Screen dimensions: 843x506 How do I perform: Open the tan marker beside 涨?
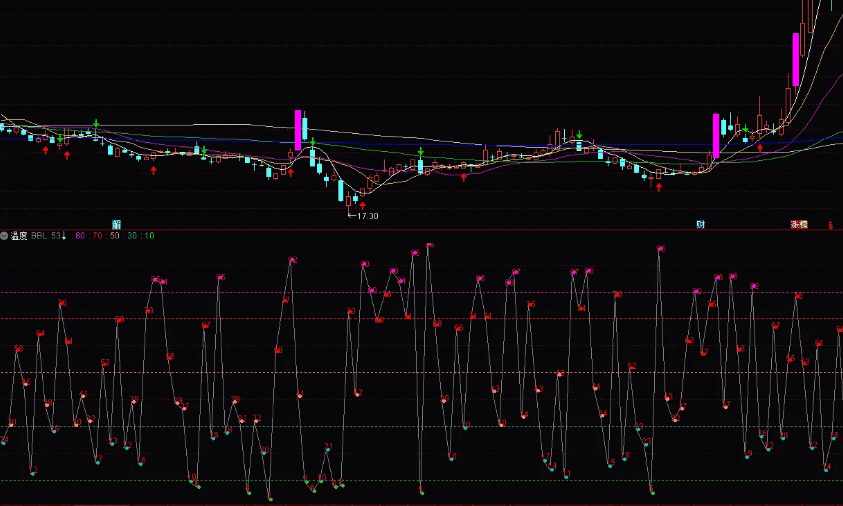point(803,225)
